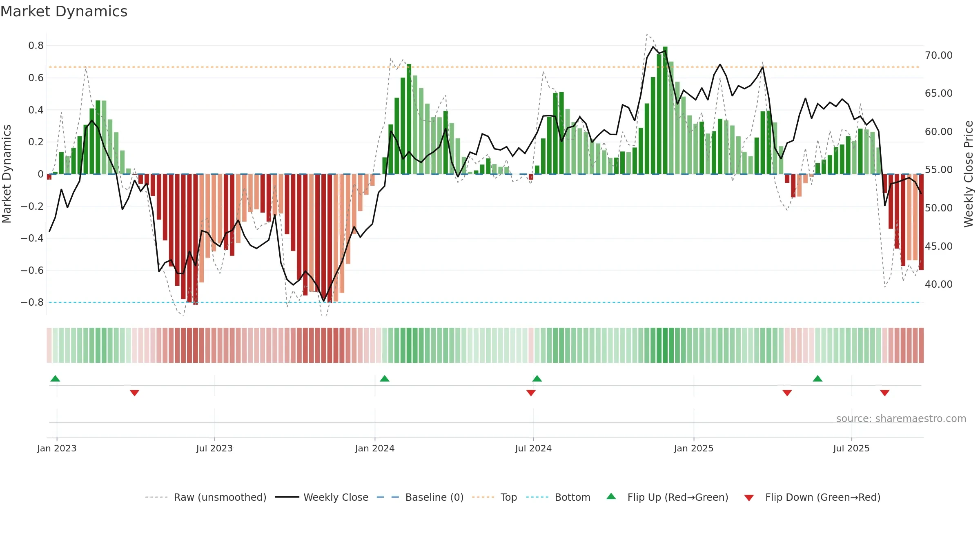Viewport: 980px width, 551px height.
Task: Click the black Weekly Close legend line
Action: click(x=287, y=497)
